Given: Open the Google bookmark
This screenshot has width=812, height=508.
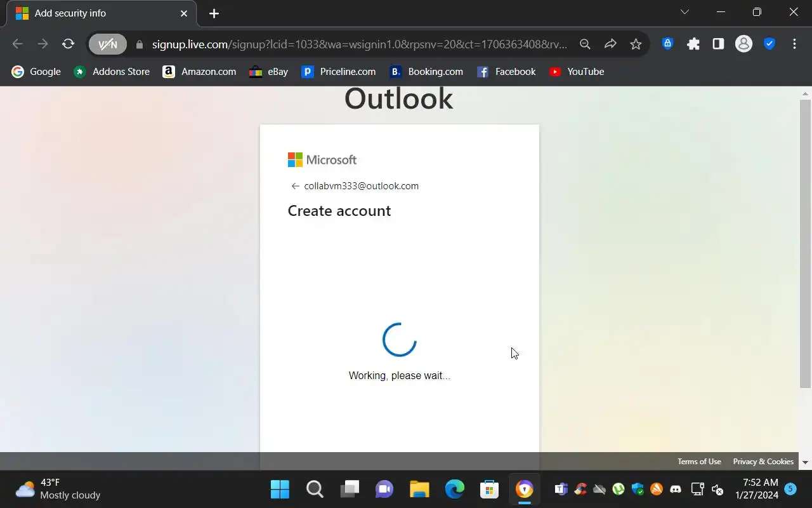Looking at the screenshot, I should click(36, 72).
